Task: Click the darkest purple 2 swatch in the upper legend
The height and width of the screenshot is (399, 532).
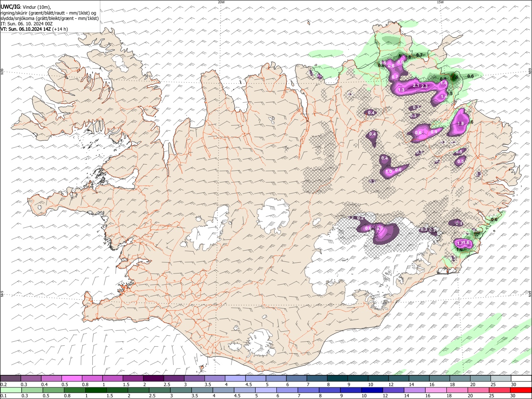Action: (x=153, y=378)
